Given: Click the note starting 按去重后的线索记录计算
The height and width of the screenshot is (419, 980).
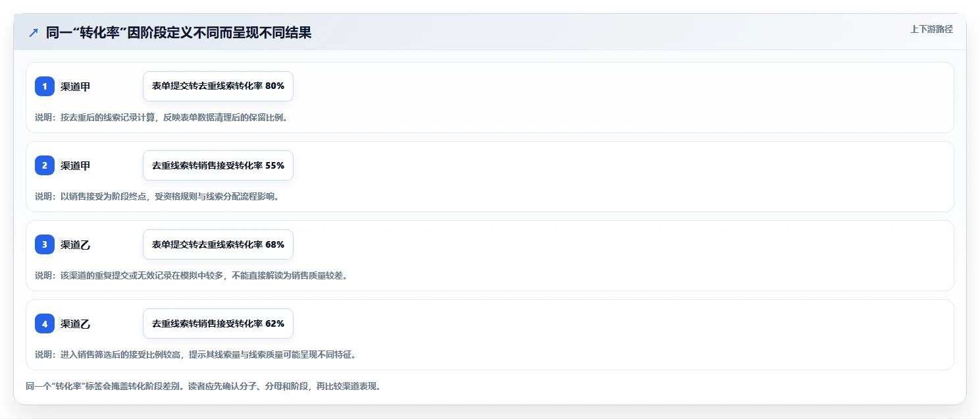Looking at the screenshot, I should pyautogui.click(x=161, y=117).
